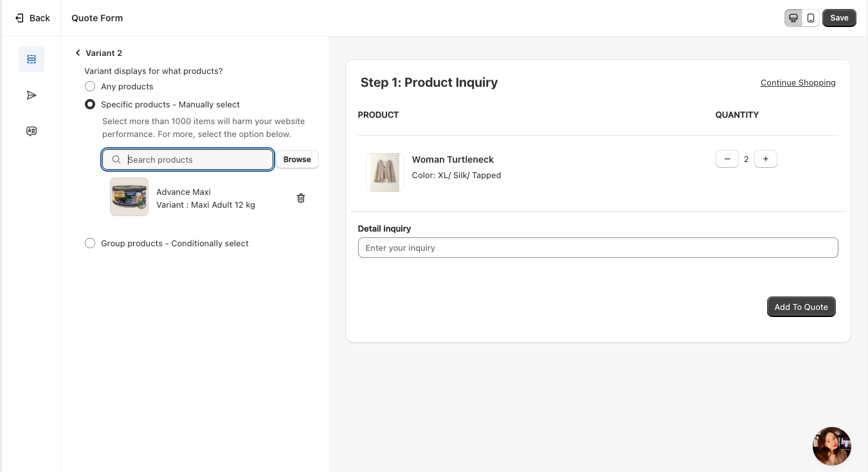Decrease Woman Turtleneck quantity
Screen dimensions: 868x472
point(727,159)
